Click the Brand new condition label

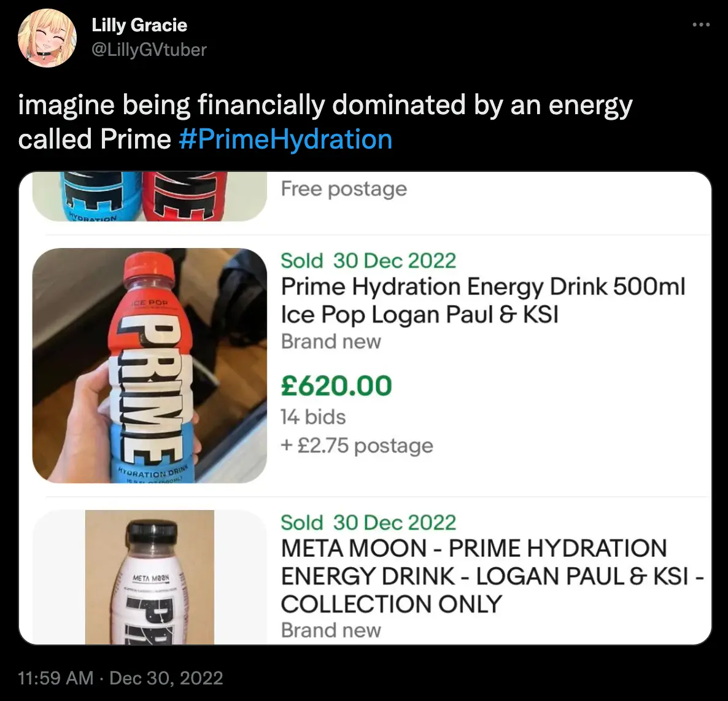[330, 341]
